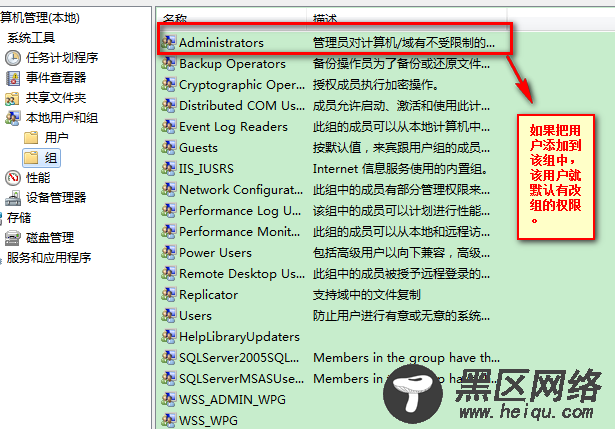Viewport: 615px width, 429px height.
Task: Select the HelpLibraryUpdaters row name
Action: click(239, 337)
